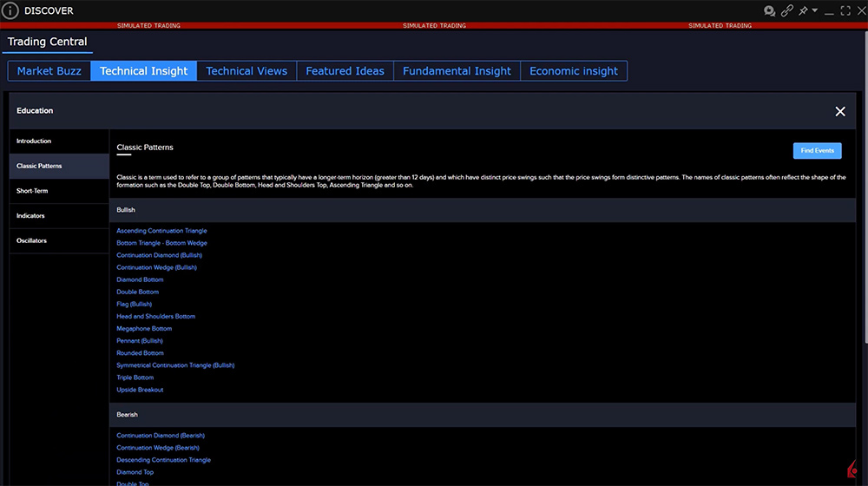This screenshot has width=868, height=486.
Task: Toggle the fullscreen window icon
Action: [x=845, y=10]
